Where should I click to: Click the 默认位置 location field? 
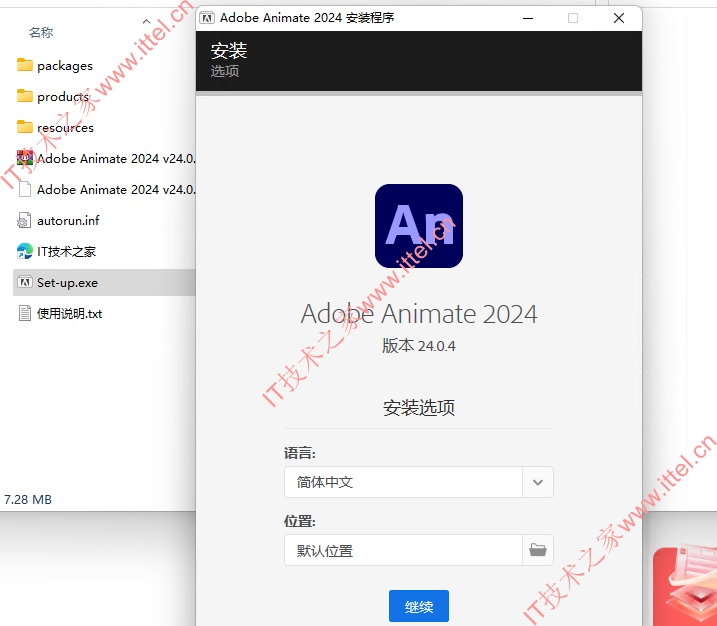point(403,550)
